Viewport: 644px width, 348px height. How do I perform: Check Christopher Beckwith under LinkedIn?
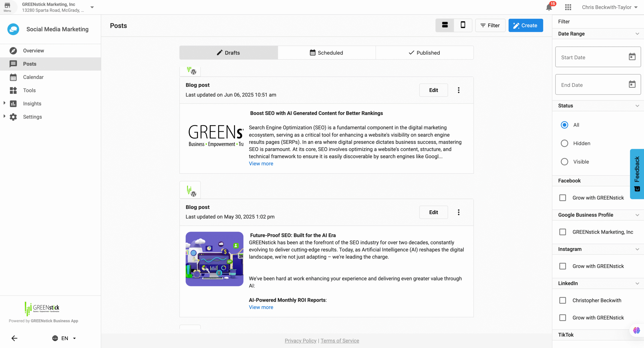(562, 300)
